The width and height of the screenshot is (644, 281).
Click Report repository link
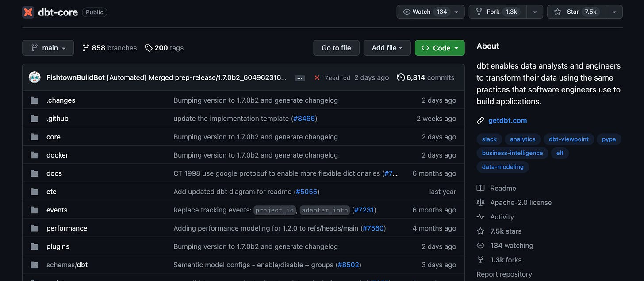click(504, 274)
